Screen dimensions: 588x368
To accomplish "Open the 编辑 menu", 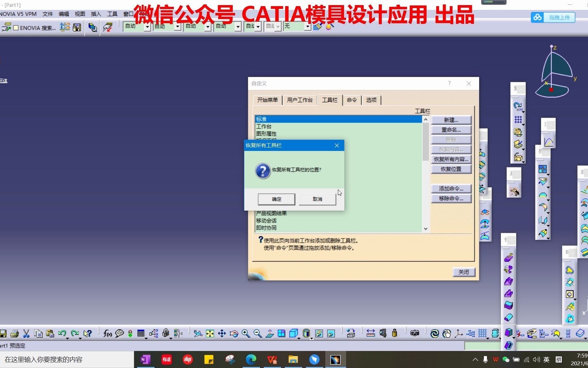I will pos(64,14).
